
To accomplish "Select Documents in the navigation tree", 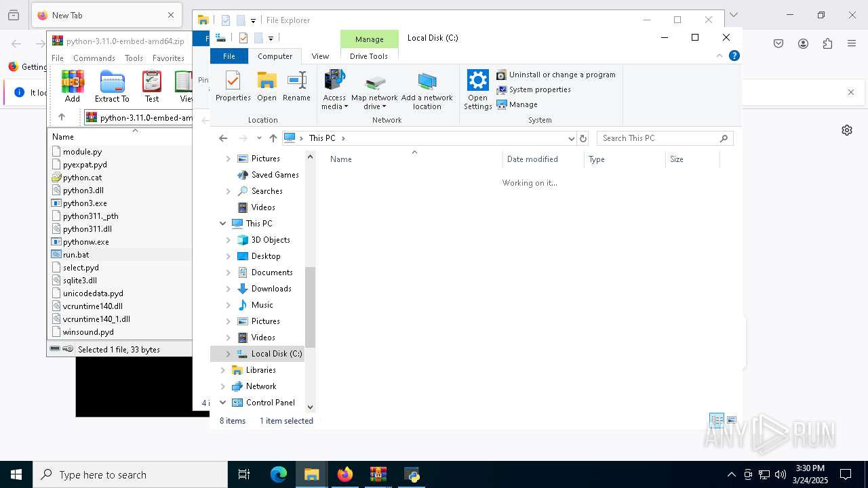I will (x=272, y=272).
